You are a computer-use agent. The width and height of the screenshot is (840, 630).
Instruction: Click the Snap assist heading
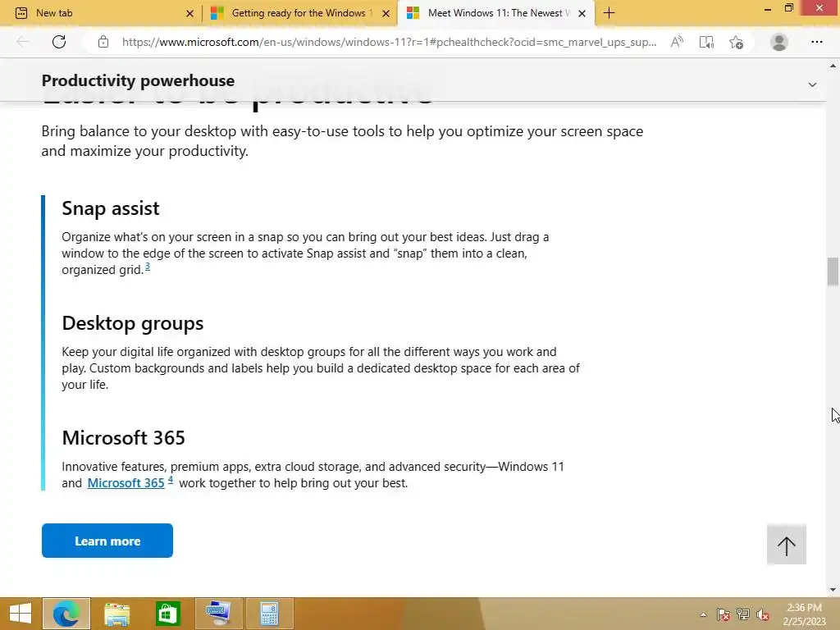111,208
